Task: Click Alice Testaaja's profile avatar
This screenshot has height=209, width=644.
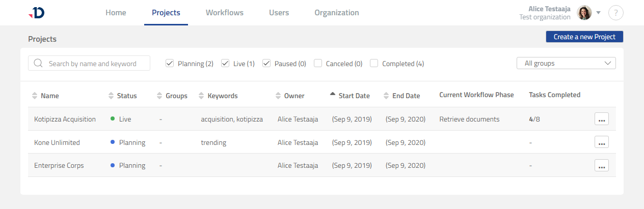Action: point(584,13)
